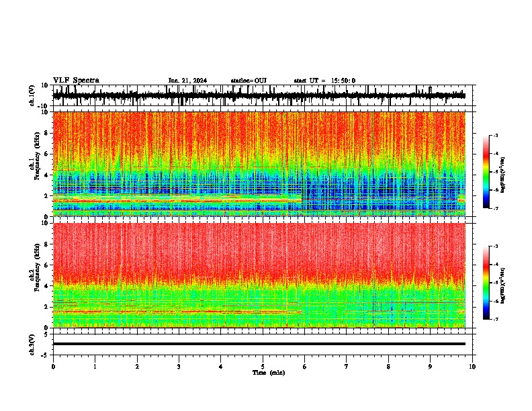Click time axis tick label "0"

53,367
